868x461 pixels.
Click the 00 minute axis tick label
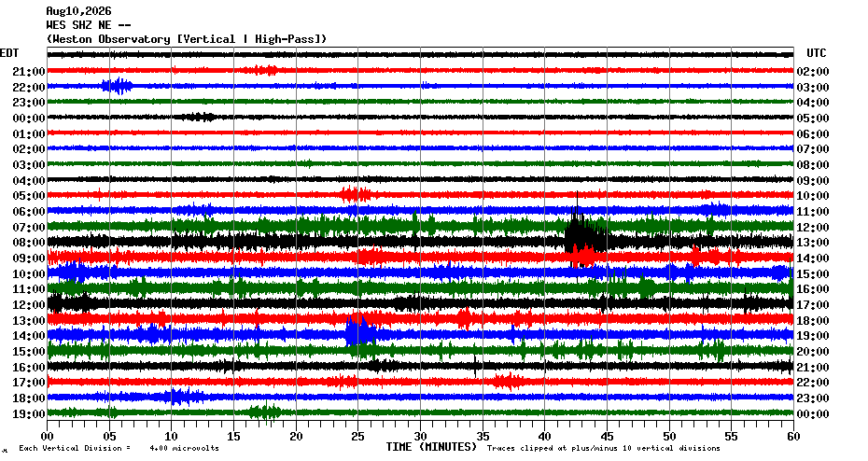47,437
